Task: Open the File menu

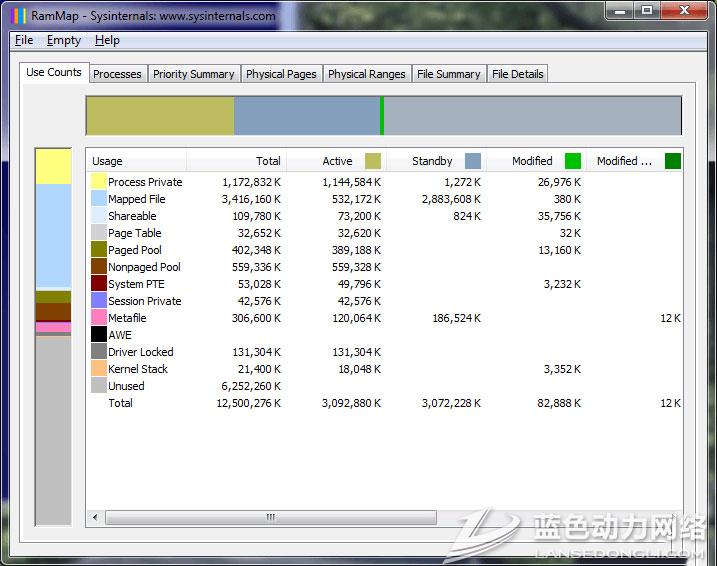Action: [24, 40]
